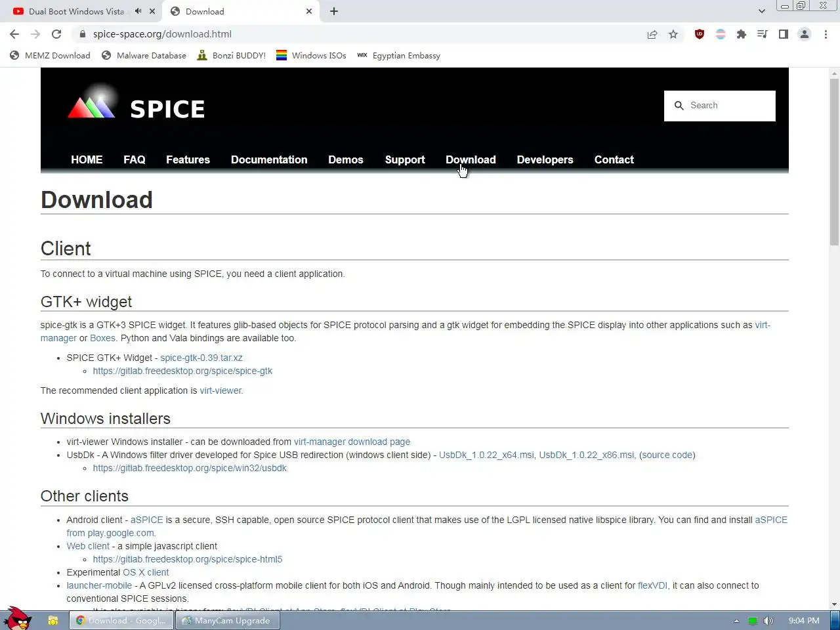Open the launcher-mobile link
Image resolution: width=840 pixels, height=630 pixels.
point(99,585)
